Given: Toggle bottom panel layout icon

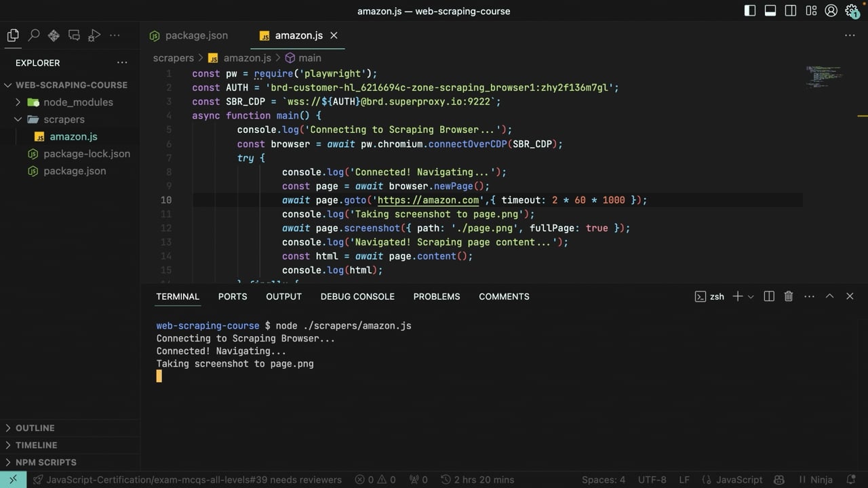Looking at the screenshot, I should (770, 11).
